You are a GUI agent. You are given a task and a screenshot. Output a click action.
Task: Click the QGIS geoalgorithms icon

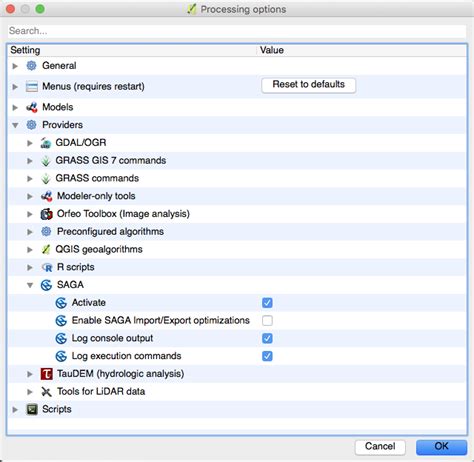[46, 249]
